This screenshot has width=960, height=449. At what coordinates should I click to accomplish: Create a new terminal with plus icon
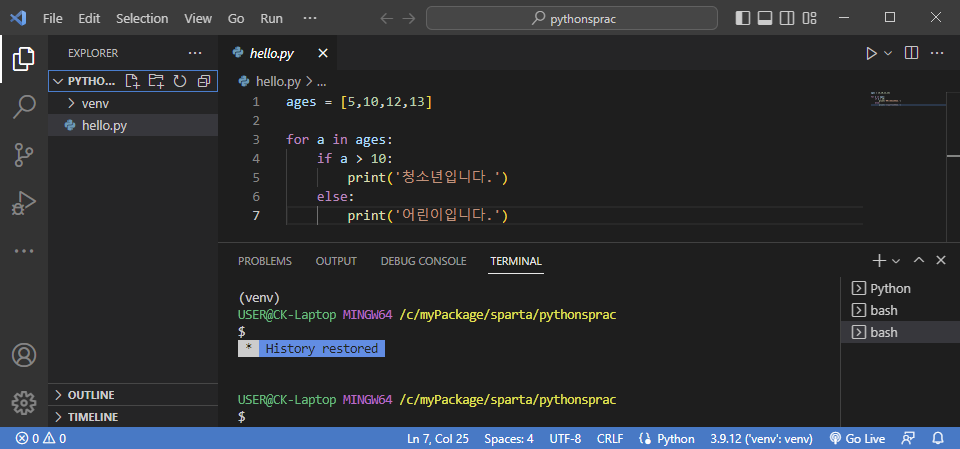pos(879,260)
